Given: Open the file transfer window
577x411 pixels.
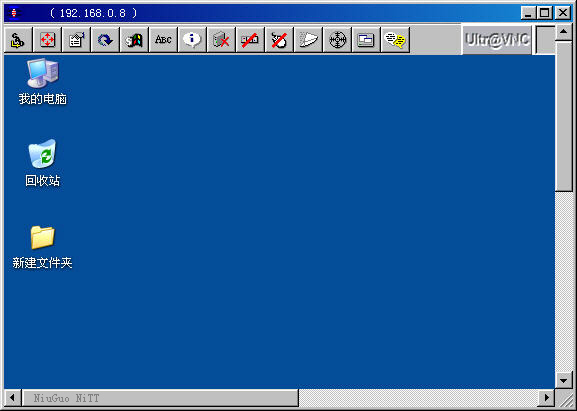Looking at the screenshot, I should coord(308,39).
